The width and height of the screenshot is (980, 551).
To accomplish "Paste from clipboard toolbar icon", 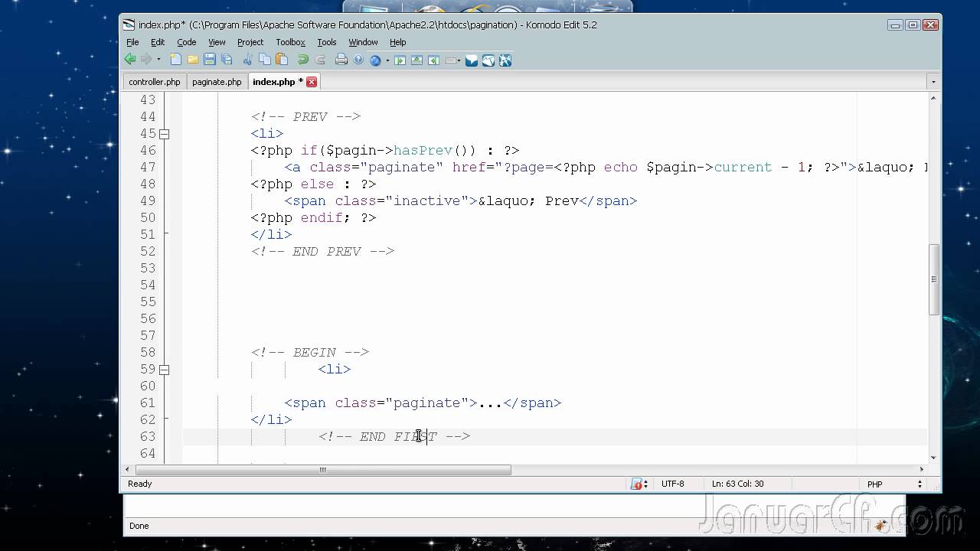I will point(282,60).
